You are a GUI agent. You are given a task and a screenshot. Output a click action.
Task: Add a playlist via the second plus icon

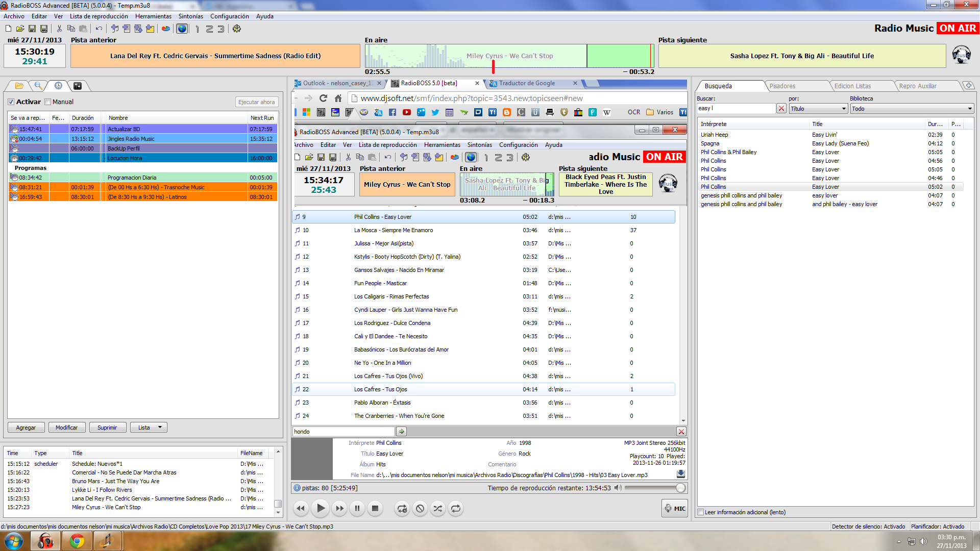(x=127, y=29)
